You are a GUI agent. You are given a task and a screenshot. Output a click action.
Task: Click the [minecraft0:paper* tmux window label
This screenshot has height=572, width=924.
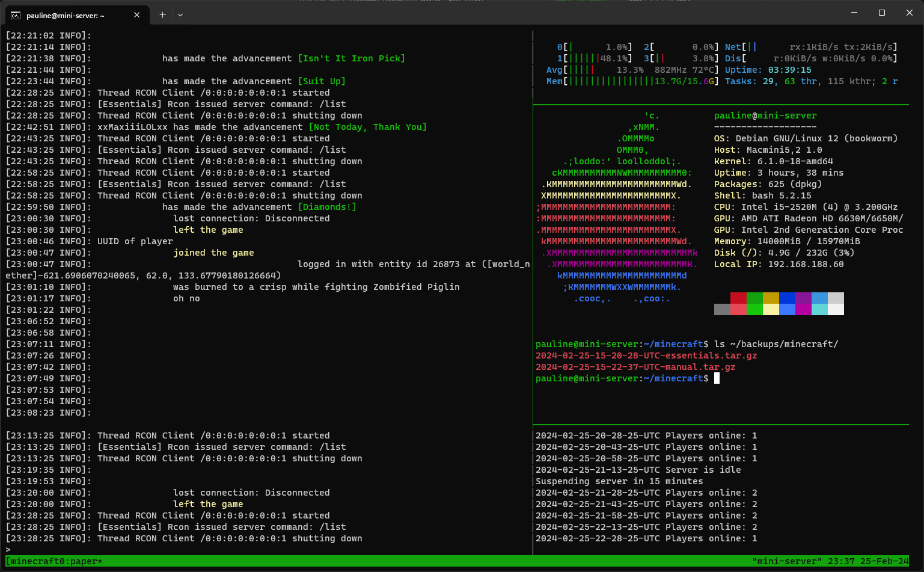55,561
